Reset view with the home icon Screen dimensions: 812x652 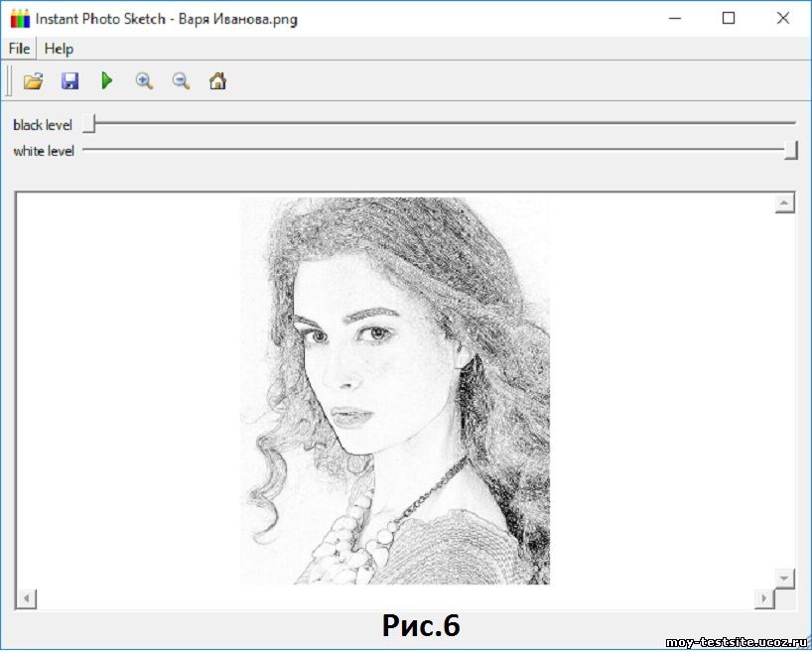tap(217, 81)
